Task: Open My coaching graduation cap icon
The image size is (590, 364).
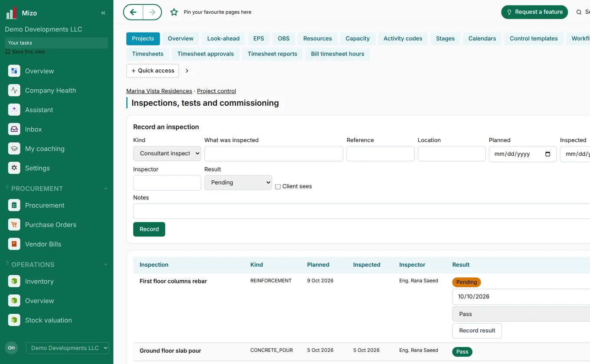Action: 14,149
